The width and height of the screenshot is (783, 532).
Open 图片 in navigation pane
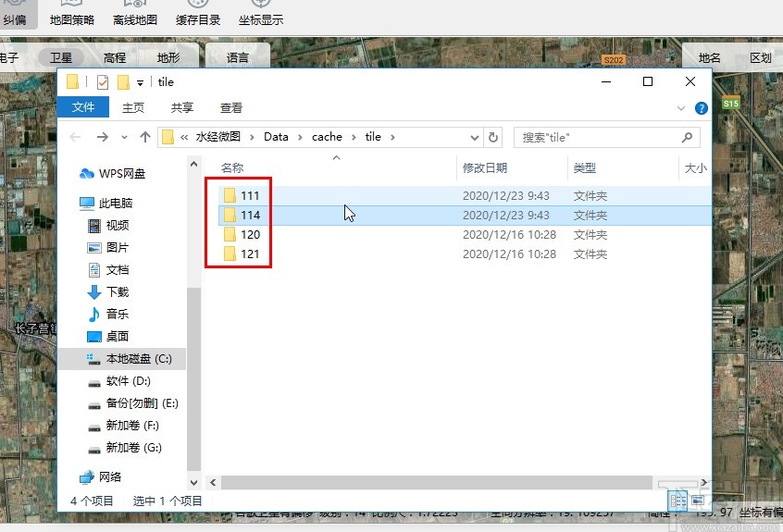point(108,248)
